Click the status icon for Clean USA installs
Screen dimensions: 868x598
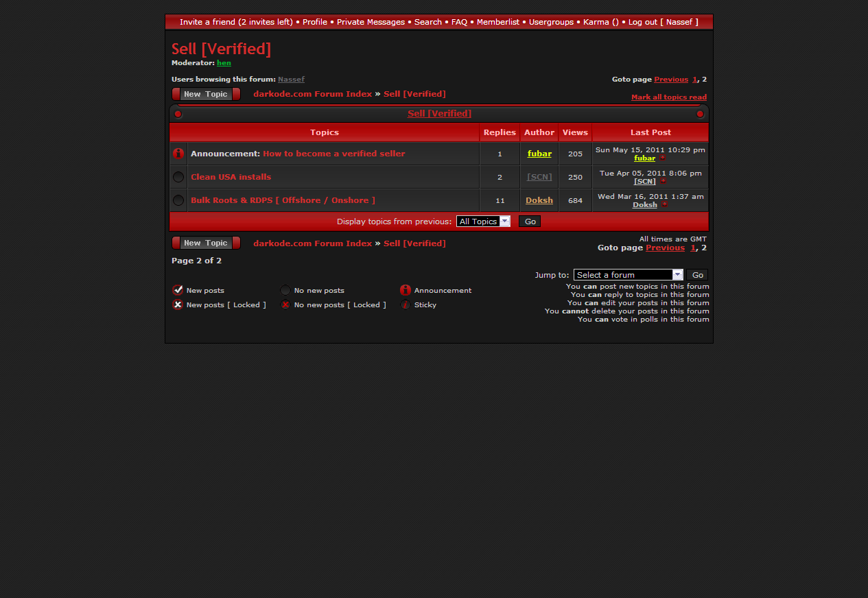[x=178, y=177]
